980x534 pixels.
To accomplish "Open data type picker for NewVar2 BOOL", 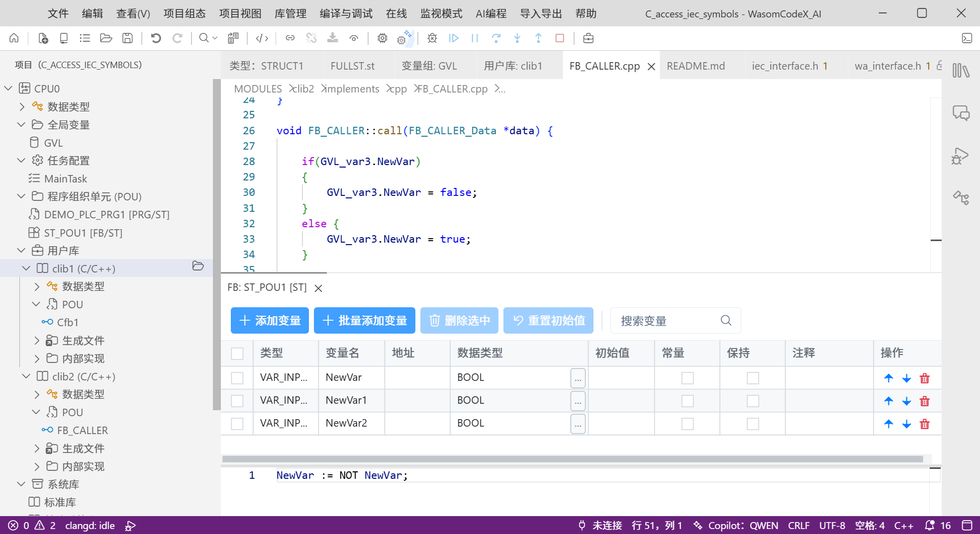I will pos(578,424).
